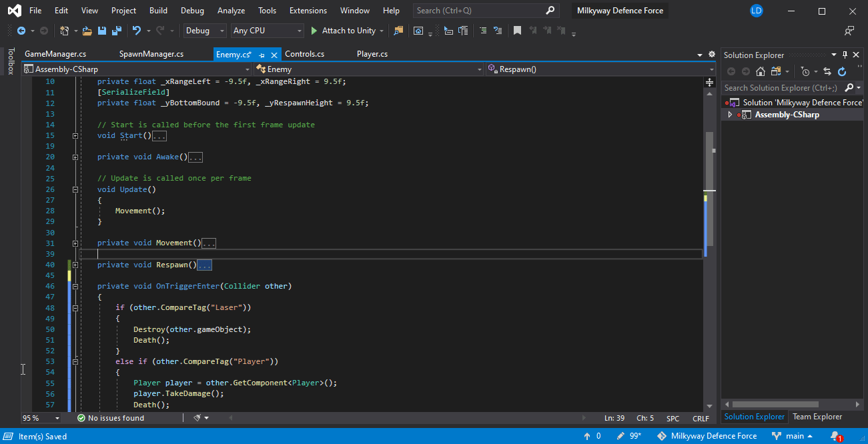Switch to the Team Explorer tab
This screenshot has height=444, width=868.
pyautogui.click(x=817, y=417)
